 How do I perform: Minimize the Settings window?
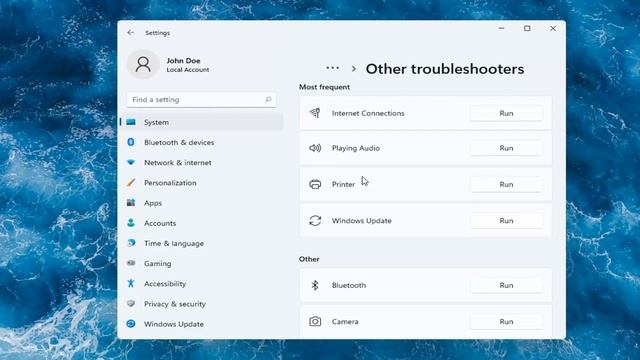pyautogui.click(x=501, y=28)
